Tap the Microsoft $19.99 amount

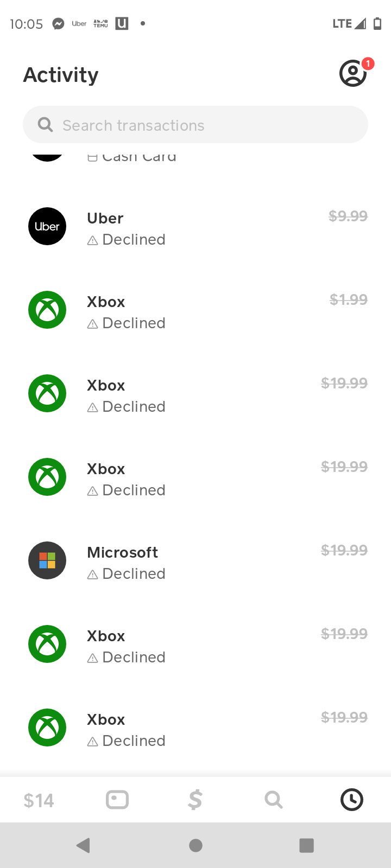(344, 550)
